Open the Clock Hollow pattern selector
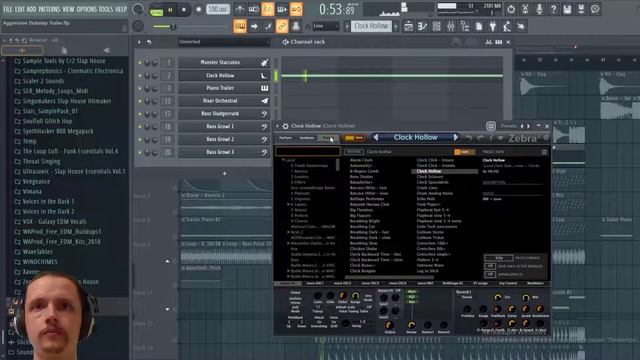Viewport: 640px width, 360px height. [x=371, y=26]
